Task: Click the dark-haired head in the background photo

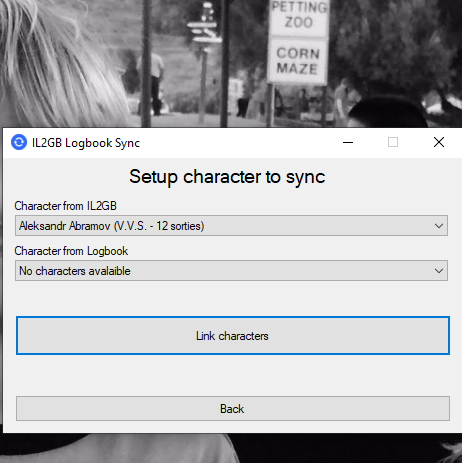Action: click(x=387, y=112)
